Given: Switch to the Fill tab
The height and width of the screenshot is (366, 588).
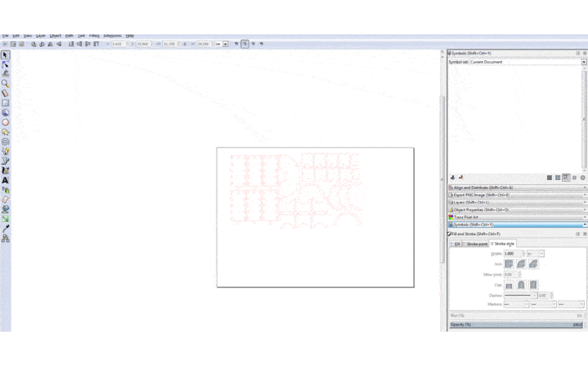Looking at the screenshot, I should click(x=455, y=244).
